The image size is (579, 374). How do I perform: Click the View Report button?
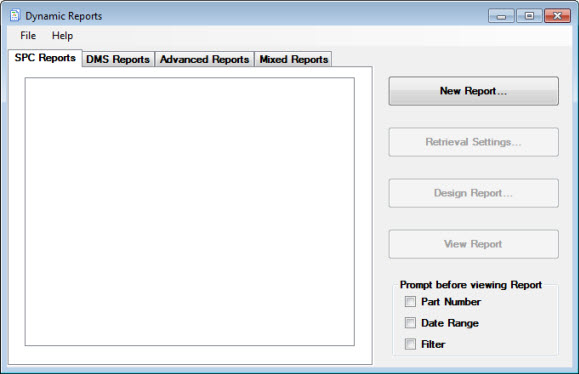pos(473,244)
